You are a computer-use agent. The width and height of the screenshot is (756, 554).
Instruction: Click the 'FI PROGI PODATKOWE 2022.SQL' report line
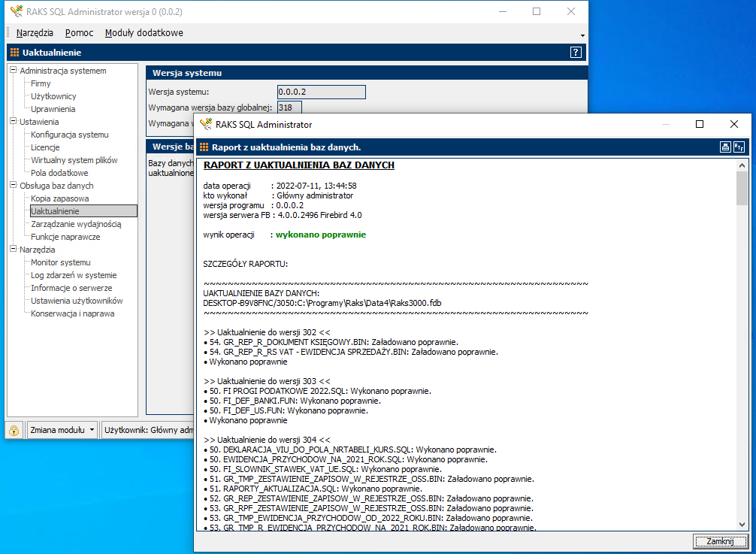[x=317, y=391]
